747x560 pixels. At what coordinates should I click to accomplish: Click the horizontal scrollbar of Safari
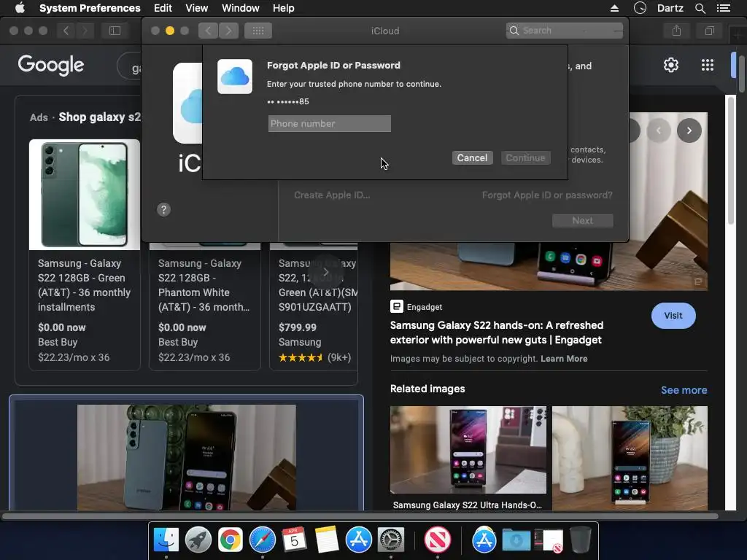tap(360, 516)
